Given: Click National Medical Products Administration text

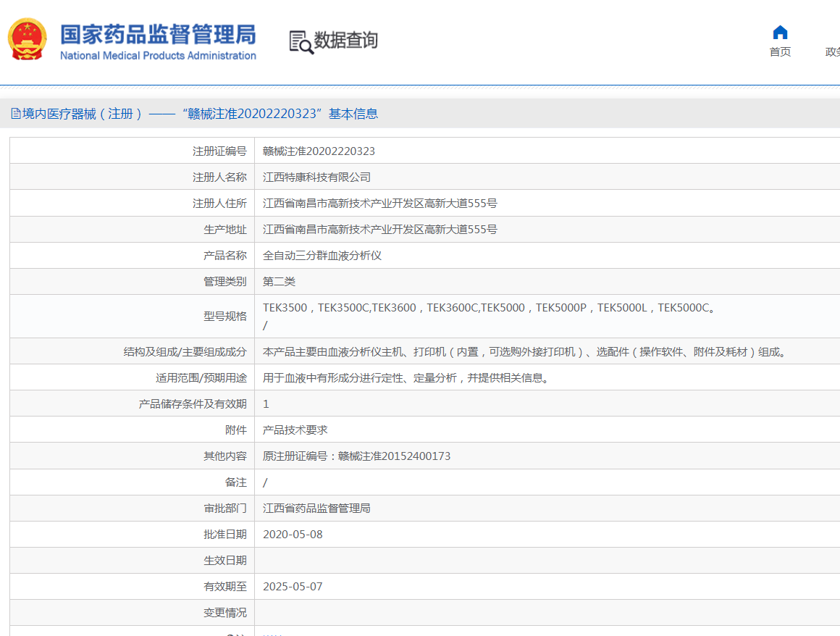Looking at the screenshot, I should [158, 56].
